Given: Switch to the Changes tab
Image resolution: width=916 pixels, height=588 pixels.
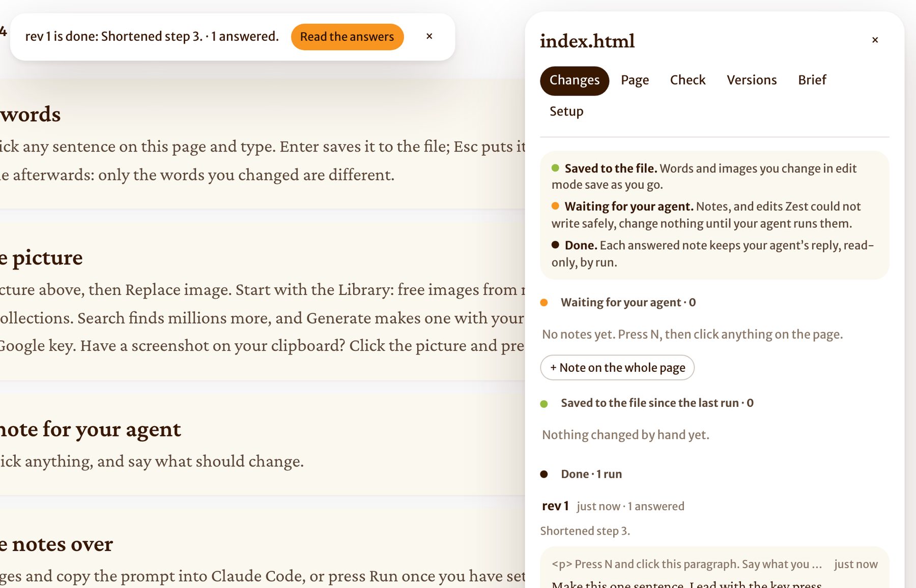Looking at the screenshot, I should pos(575,80).
